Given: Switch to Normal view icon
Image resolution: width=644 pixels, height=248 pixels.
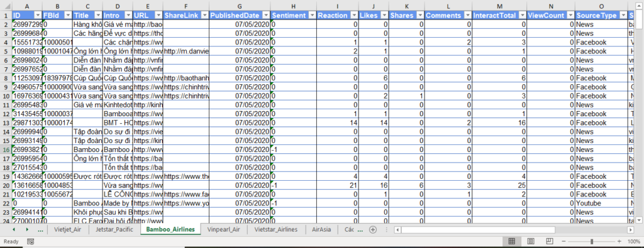Looking at the screenshot, I should 512,241.
